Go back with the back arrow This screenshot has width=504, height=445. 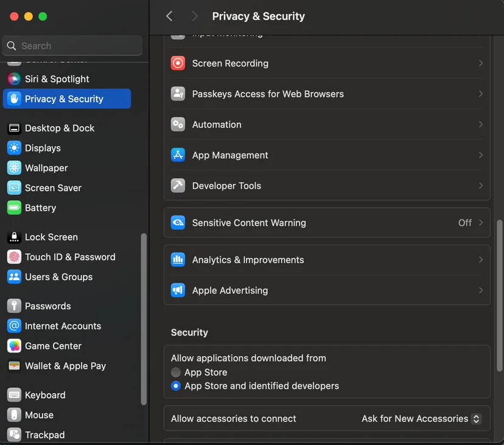click(x=169, y=16)
